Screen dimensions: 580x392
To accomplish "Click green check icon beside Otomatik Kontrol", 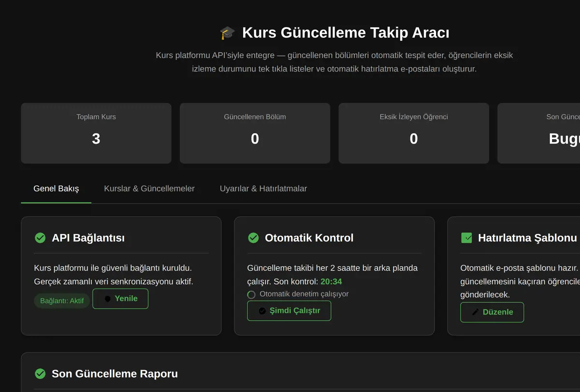I will tap(253, 238).
